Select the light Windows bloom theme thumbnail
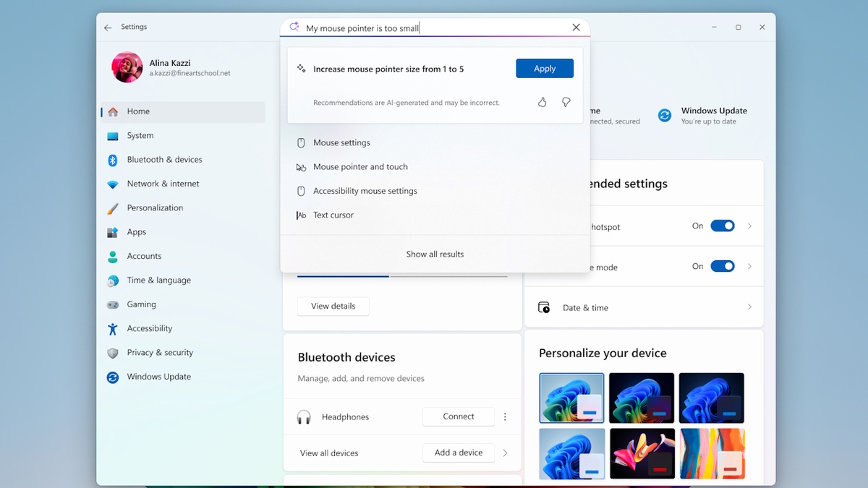The height and width of the screenshot is (488, 868). (x=571, y=398)
